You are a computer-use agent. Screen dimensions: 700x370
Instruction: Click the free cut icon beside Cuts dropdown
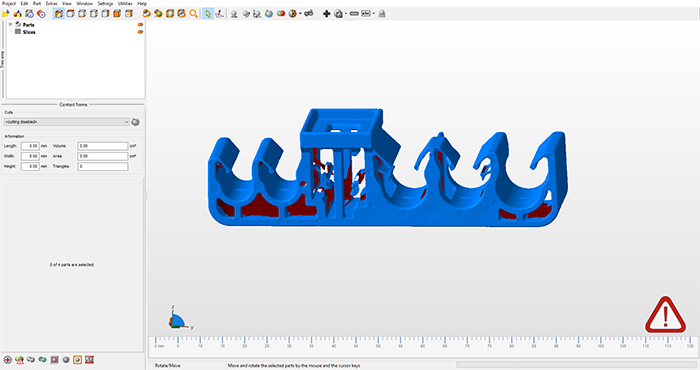136,122
